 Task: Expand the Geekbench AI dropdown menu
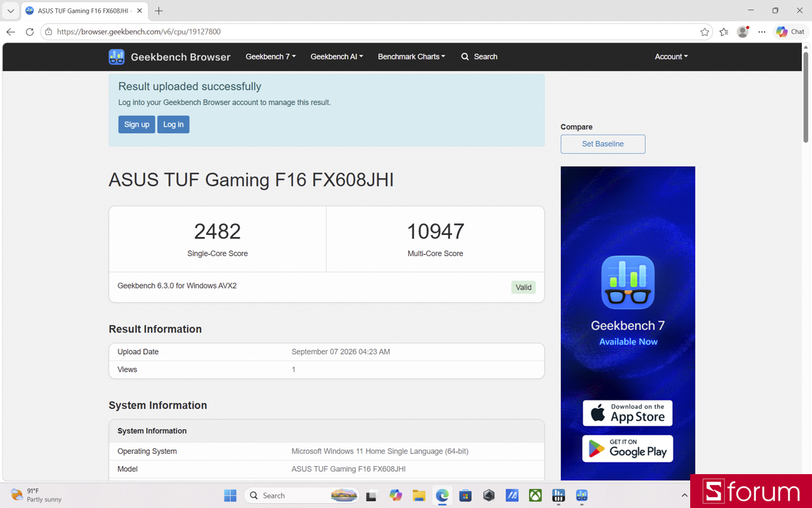pos(337,57)
